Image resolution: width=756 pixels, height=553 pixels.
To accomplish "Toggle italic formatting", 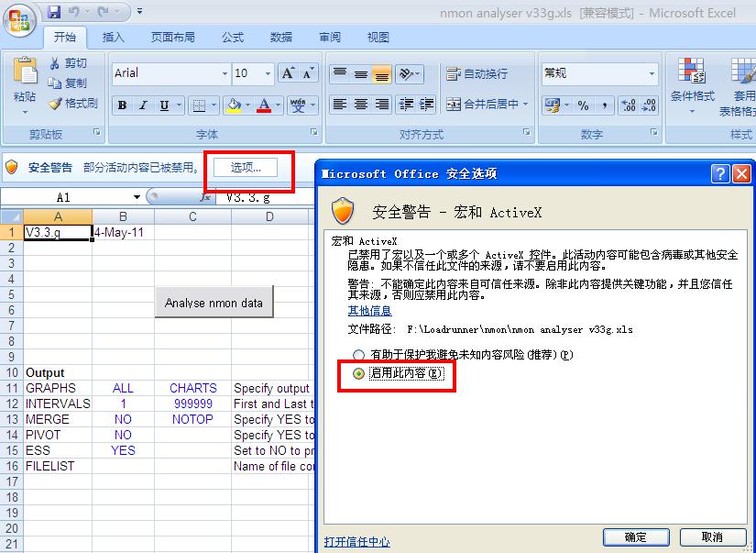I will tap(143, 105).
